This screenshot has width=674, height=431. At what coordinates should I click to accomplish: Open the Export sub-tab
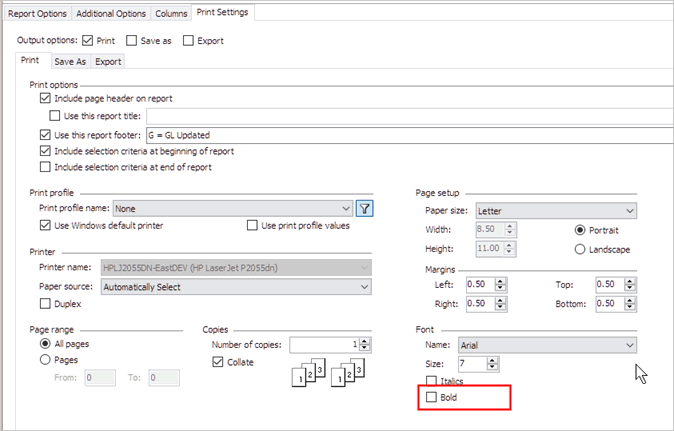tap(108, 61)
